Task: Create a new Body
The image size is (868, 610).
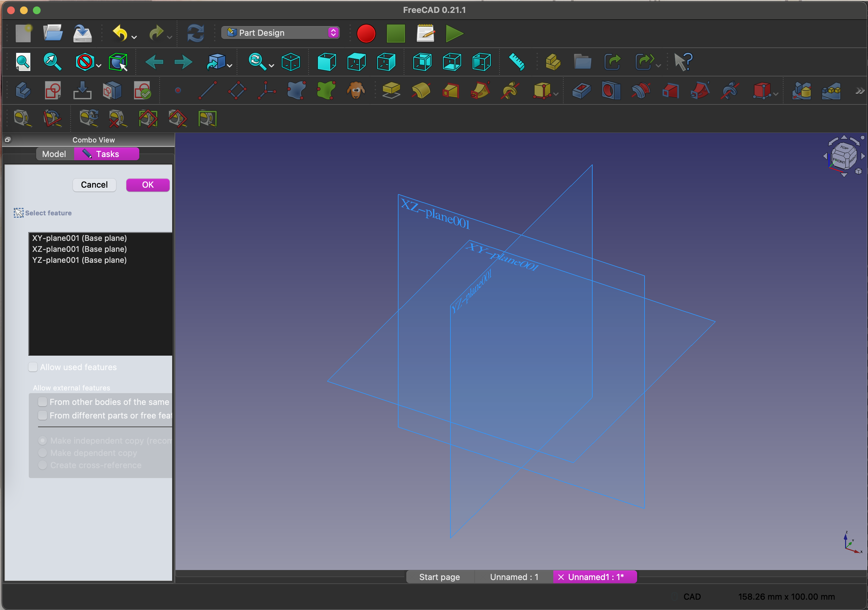Action: coord(23,91)
